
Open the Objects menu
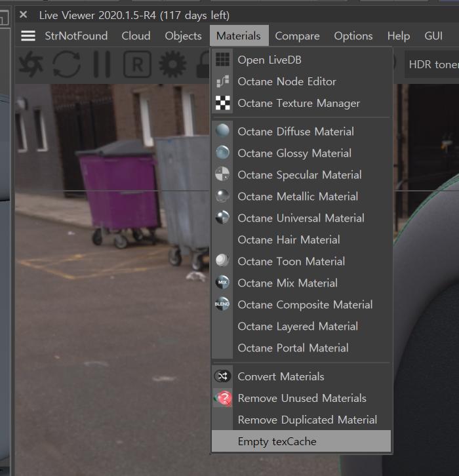183,36
